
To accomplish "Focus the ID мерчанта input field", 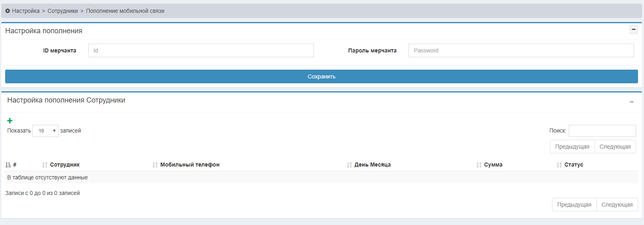I will click(x=201, y=50).
